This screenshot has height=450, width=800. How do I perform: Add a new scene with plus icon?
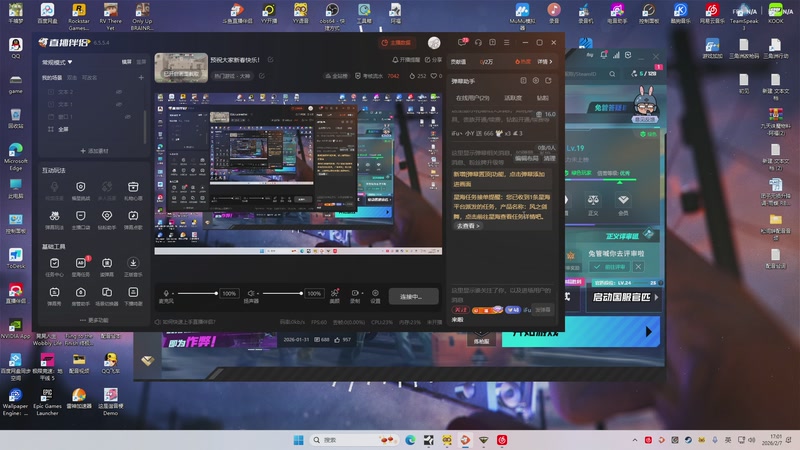click(141, 78)
